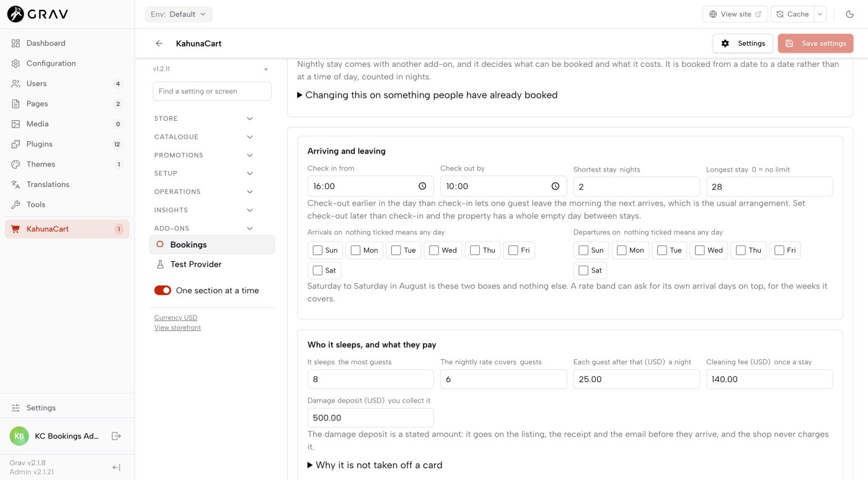This screenshot has height=480, width=868.
Task: Click the Translations icon
Action: tap(15, 185)
